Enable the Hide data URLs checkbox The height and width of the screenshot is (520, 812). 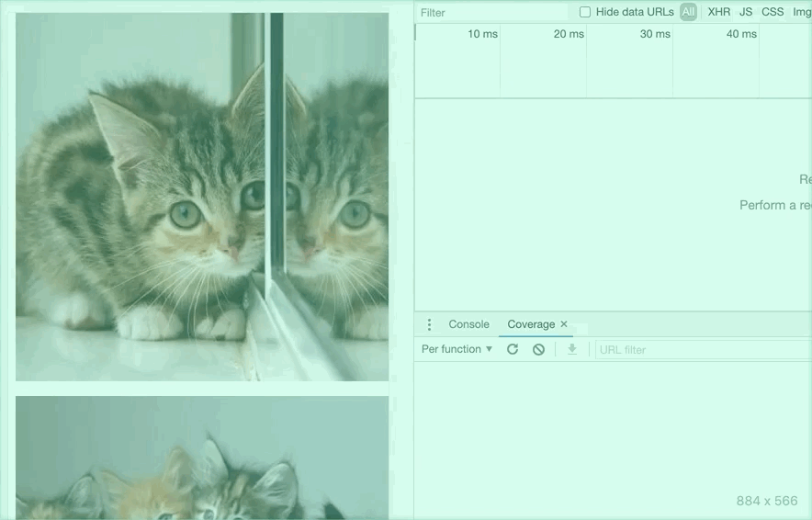585,12
